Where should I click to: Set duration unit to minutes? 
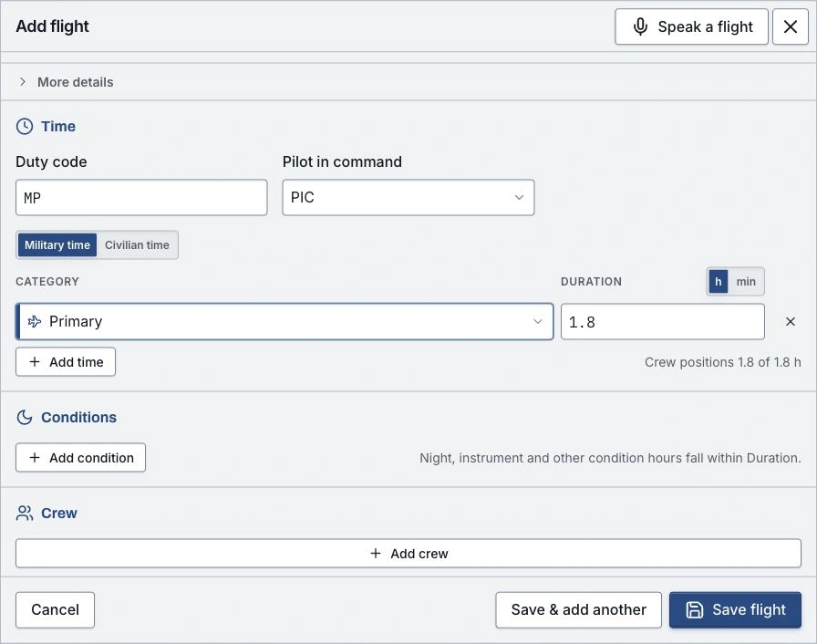746,281
